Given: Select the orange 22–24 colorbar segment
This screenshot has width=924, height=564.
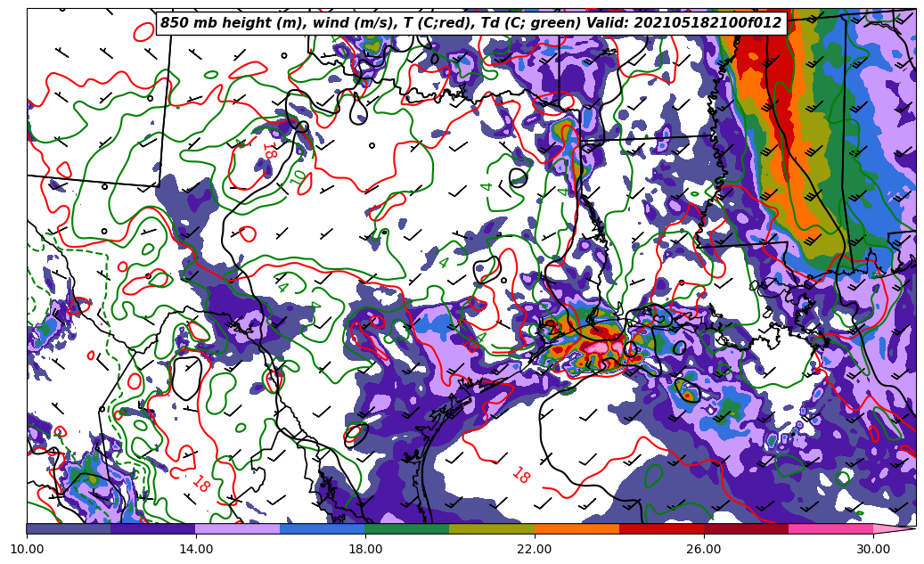Looking at the screenshot, I should pyautogui.click(x=576, y=528).
